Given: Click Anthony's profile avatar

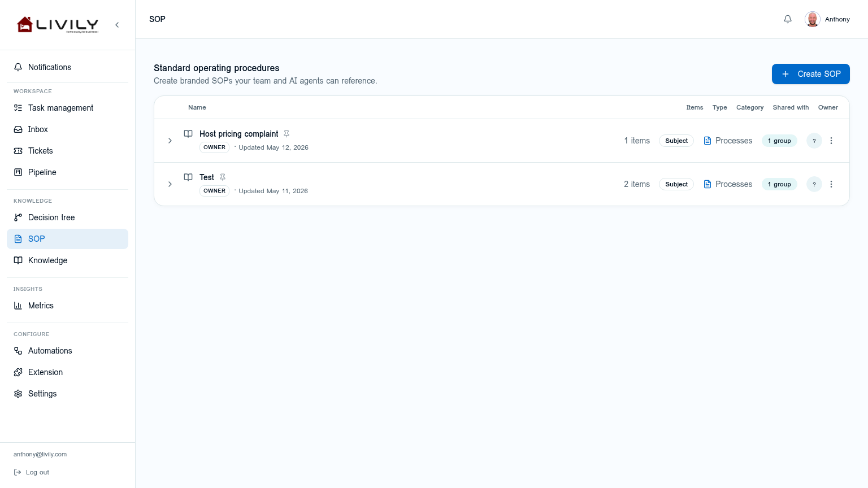Looking at the screenshot, I should click(x=813, y=19).
